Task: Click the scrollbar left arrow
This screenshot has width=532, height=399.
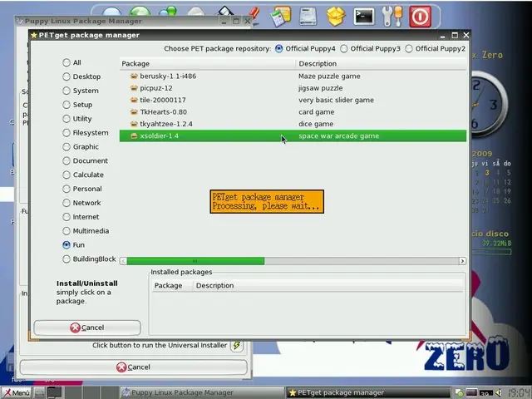Action: 123,261
